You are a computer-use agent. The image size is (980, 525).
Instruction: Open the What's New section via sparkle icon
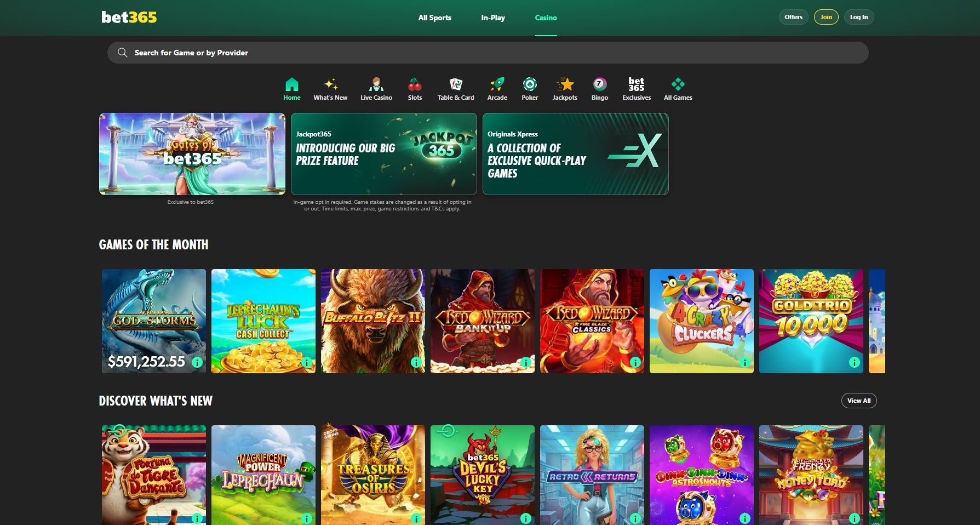[x=330, y=88]
